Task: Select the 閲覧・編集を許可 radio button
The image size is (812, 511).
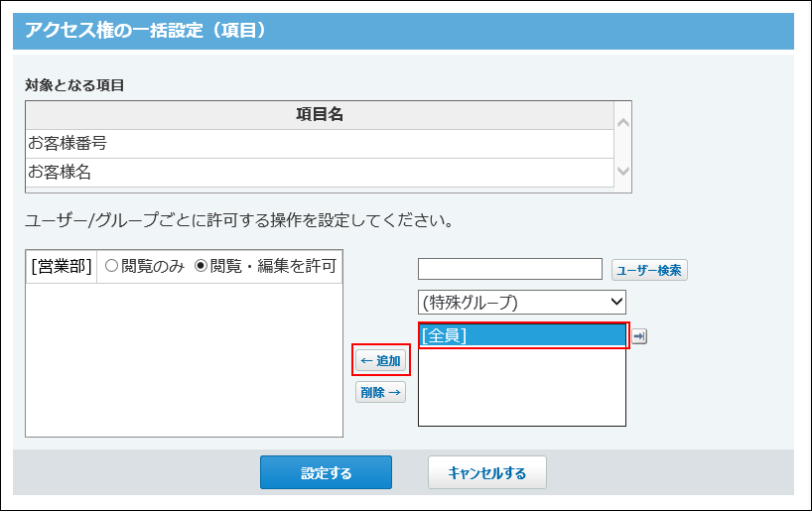Action: 201,266
